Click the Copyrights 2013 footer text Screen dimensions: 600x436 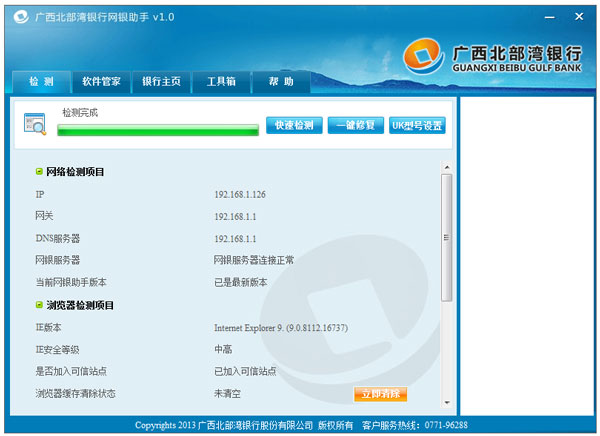point(165,425)
